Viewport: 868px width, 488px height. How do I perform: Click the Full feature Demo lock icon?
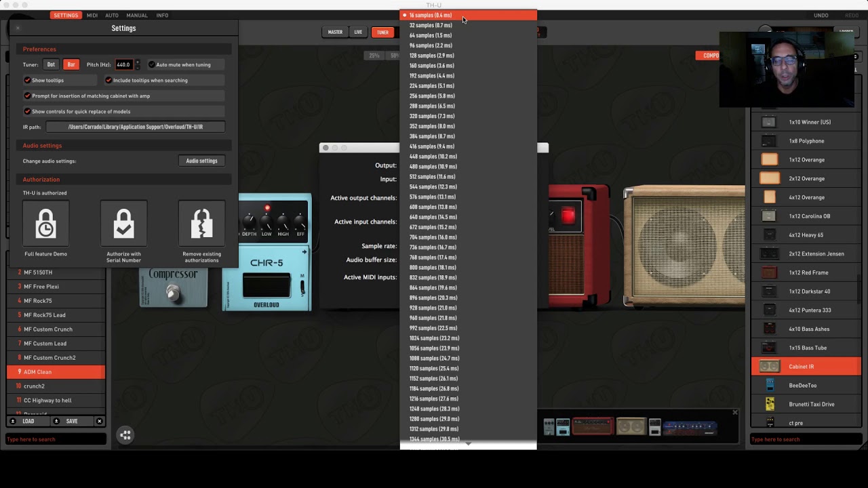46,224
